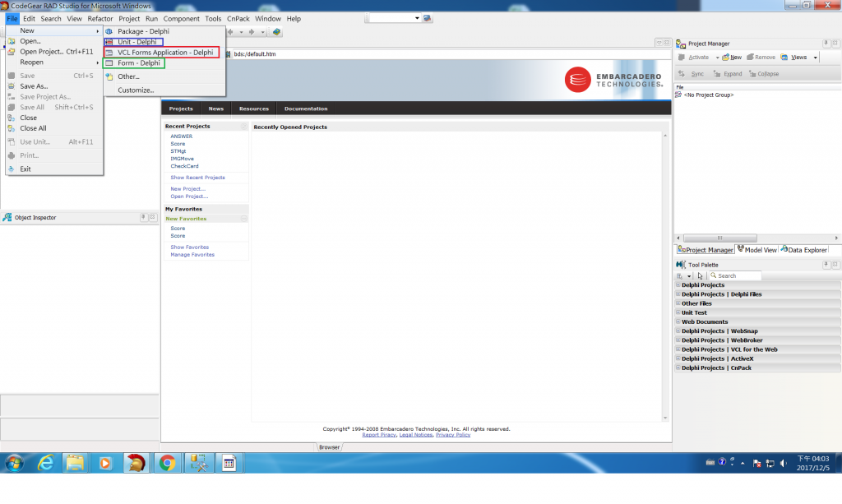Click the Tool Palette pointer arrow icon
842x504 pixels.
point(700,276)
